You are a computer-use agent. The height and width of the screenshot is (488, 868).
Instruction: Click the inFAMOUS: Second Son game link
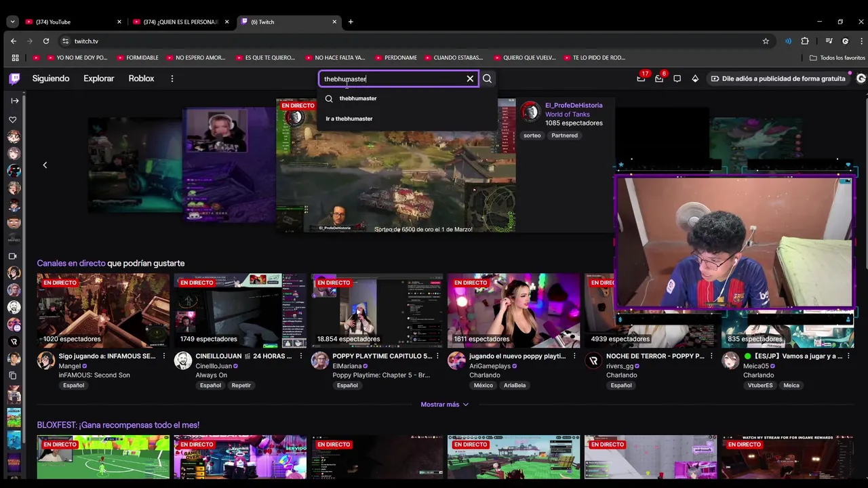tap(94, 375)
